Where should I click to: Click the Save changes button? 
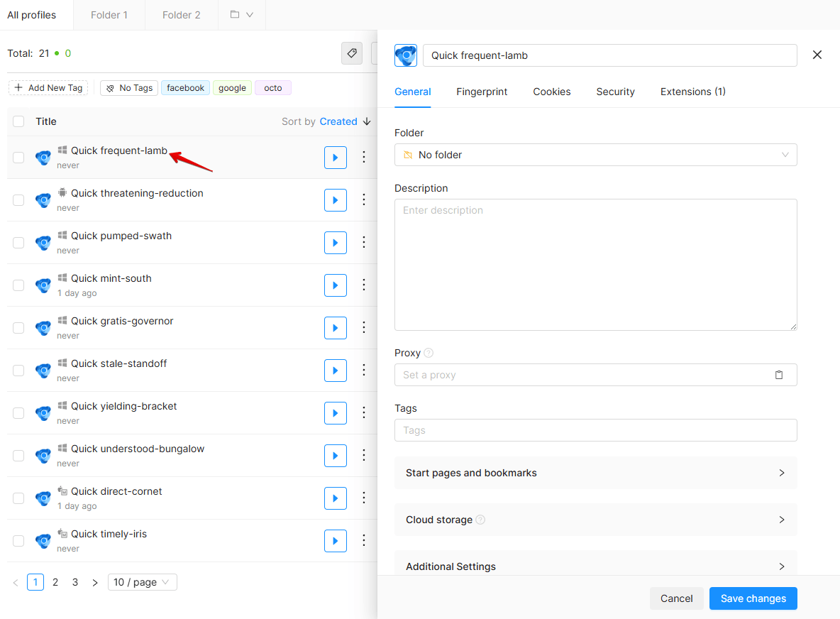(753, 598)
